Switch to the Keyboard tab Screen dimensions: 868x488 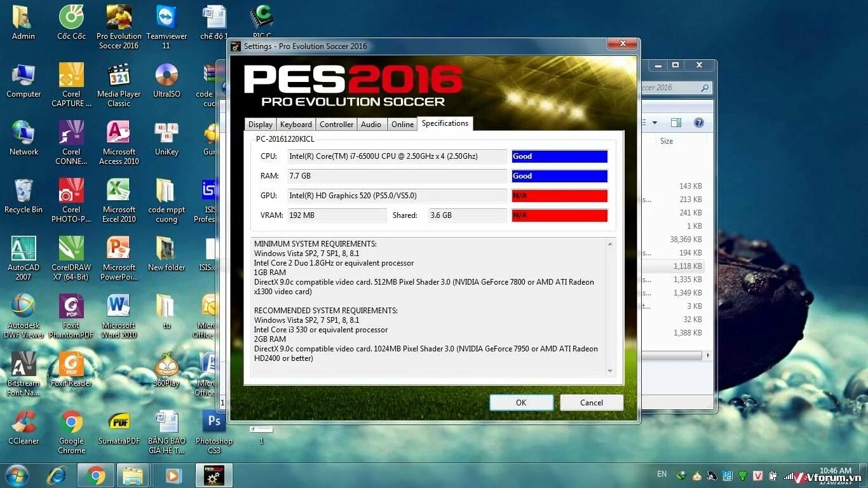tap(295, 125)
